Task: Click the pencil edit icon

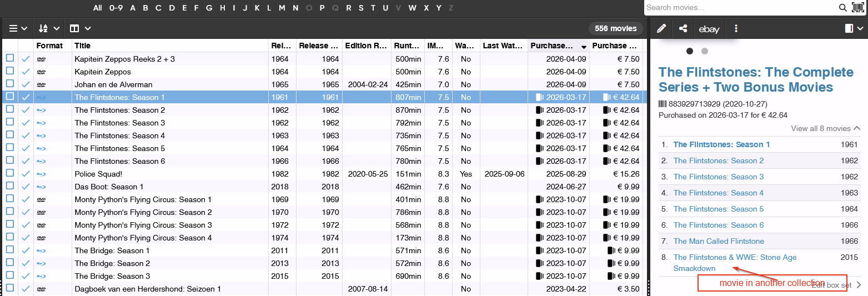Action: pos(661,29)
